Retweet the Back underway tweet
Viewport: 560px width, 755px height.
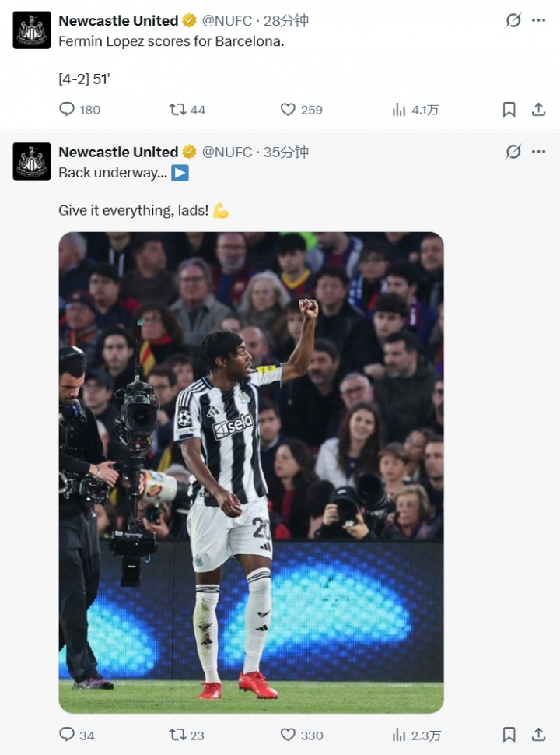click(178, 734)
